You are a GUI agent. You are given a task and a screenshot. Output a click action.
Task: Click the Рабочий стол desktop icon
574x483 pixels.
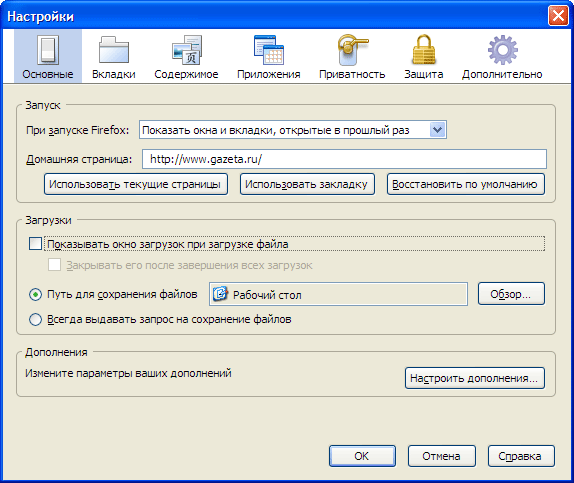pos(220,294)
